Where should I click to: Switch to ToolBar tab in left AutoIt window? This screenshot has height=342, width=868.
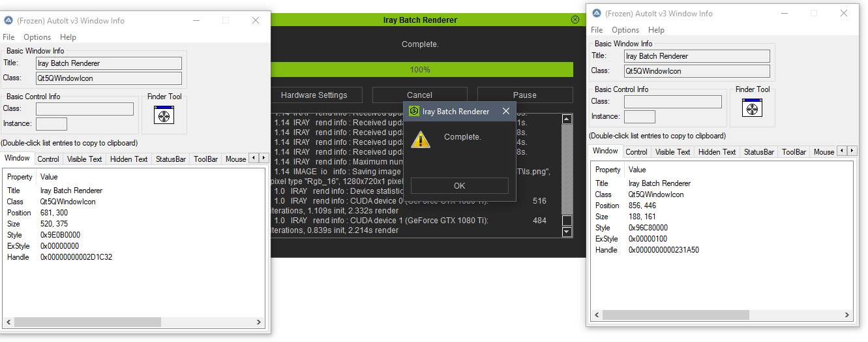click(206, 159)
